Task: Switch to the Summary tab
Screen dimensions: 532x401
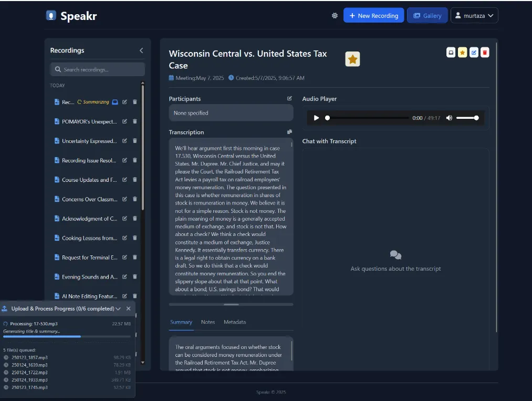Action: [x=181, y=322]
